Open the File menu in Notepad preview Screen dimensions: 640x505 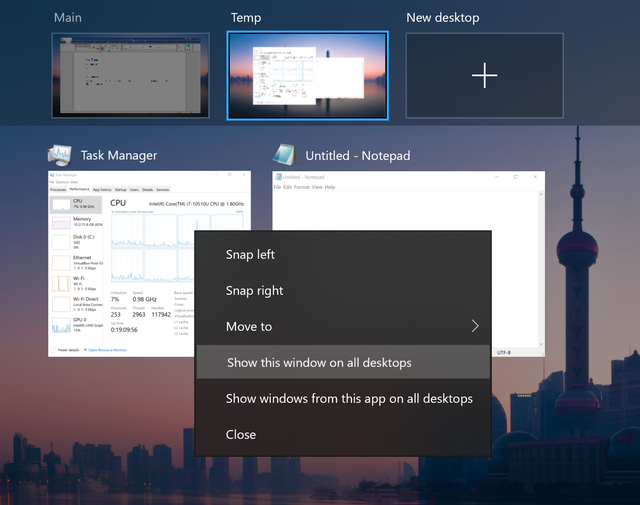pos(277,187)
